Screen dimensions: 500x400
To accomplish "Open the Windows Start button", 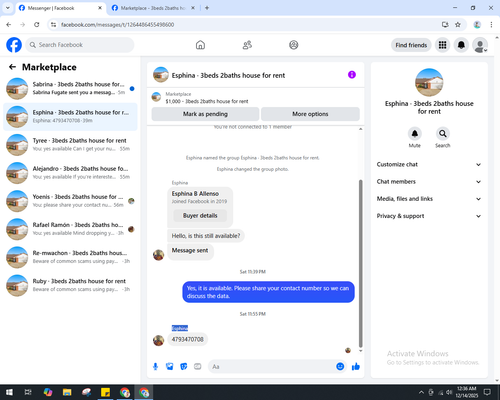I will [x=9, y=392].
